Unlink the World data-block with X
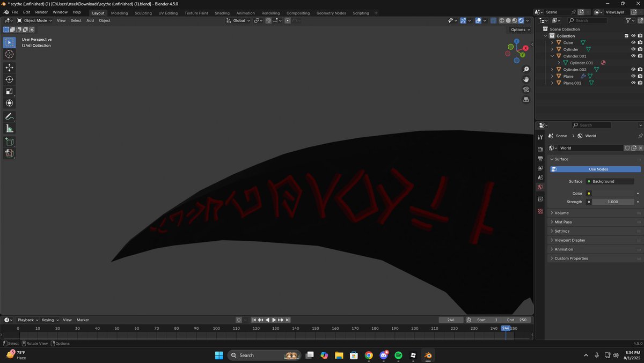This screenshot has width=644, height=363. pos(640,148)
